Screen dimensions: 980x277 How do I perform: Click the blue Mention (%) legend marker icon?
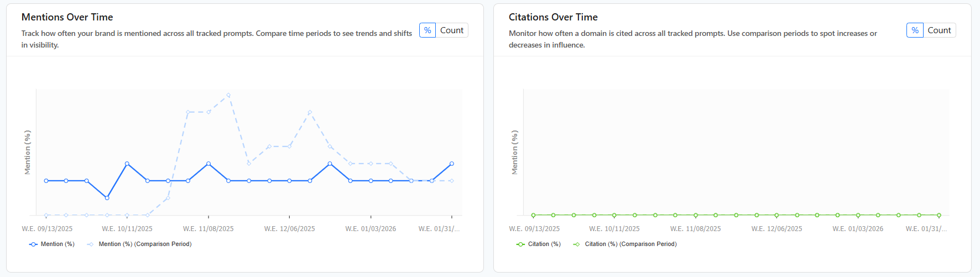coord(33,244)
